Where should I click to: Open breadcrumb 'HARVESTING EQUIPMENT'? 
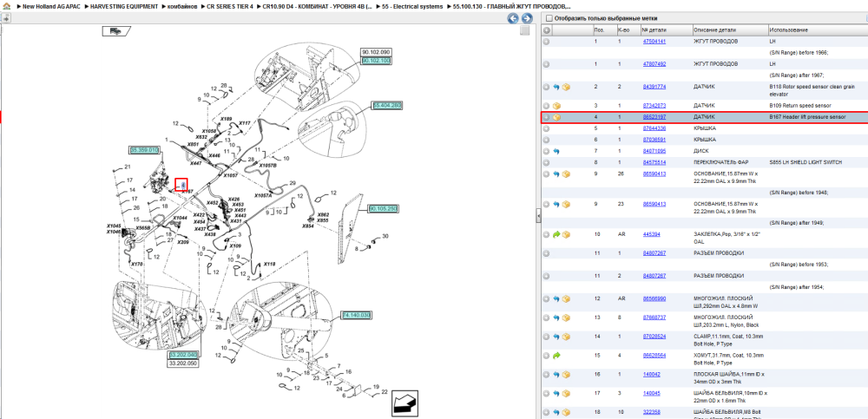pos(124,6)
